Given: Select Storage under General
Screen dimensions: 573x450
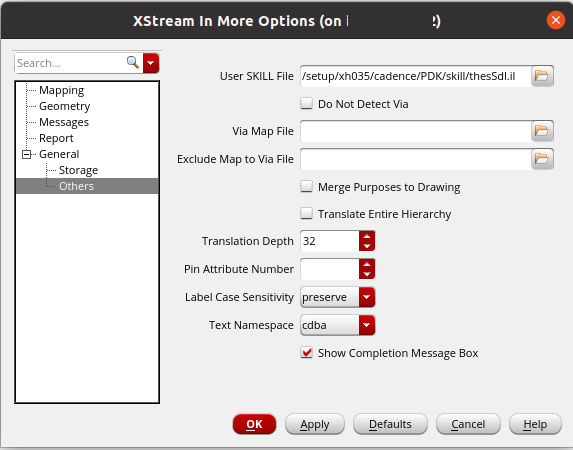Looking at the screenshot, I should (x=78, y=170).
